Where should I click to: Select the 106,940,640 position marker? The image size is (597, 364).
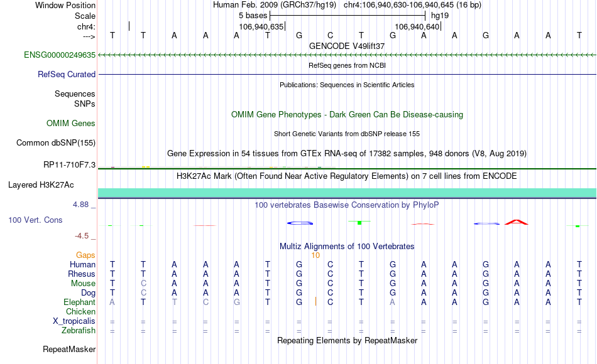(417, 26)
